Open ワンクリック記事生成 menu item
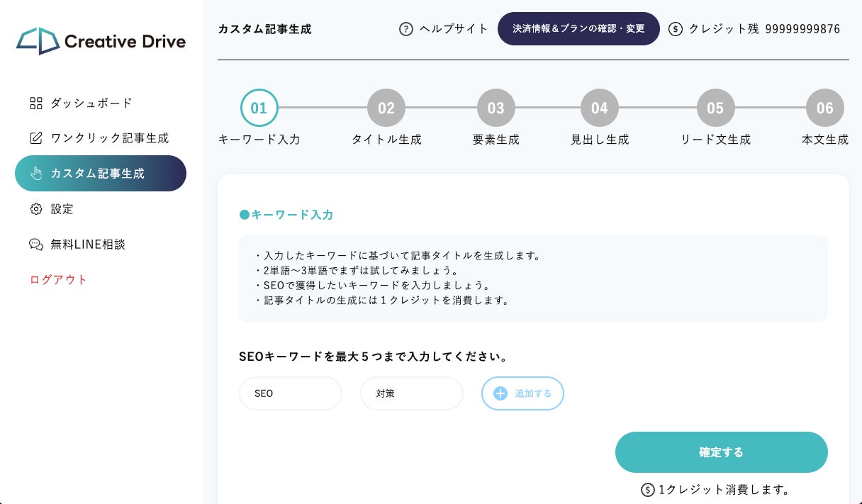The width and height of the screenshot is (862, 504). click(109, 138)
